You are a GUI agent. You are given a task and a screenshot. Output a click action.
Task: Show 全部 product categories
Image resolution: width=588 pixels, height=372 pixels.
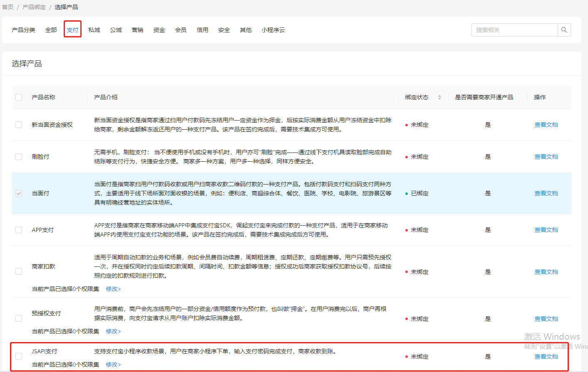(x=51, y=30)
